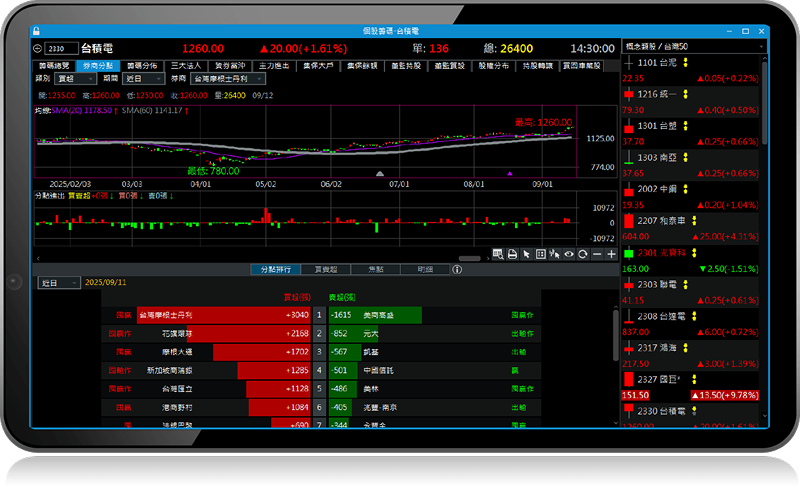Click the -405 sell row, rank 6
The image size is (800, 485).
[x=435, y=407]
